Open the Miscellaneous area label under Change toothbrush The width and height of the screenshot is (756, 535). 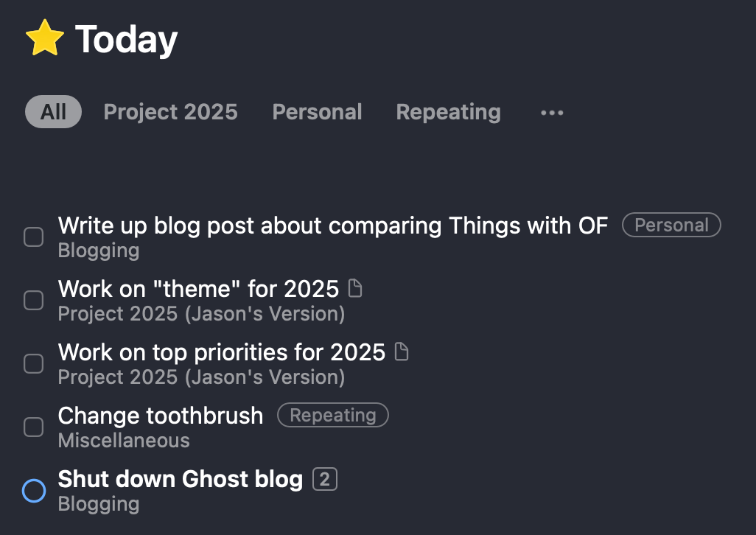point(124,441)
